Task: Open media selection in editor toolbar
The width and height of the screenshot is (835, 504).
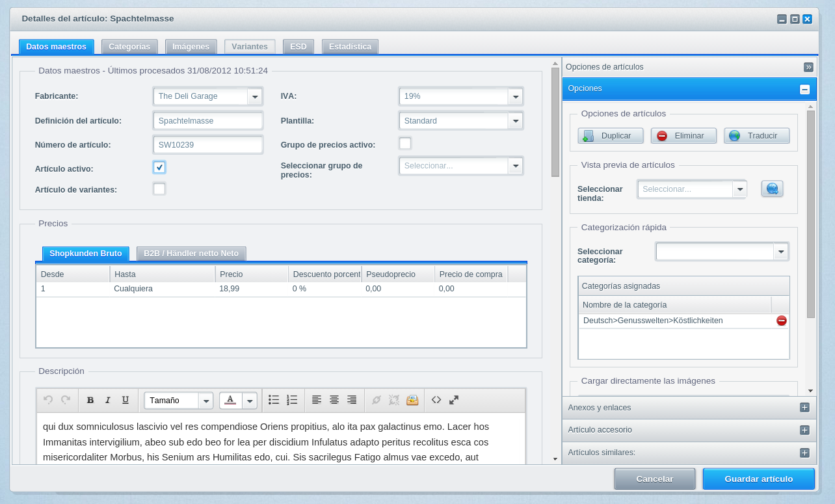Action: [x=412, y=400]
